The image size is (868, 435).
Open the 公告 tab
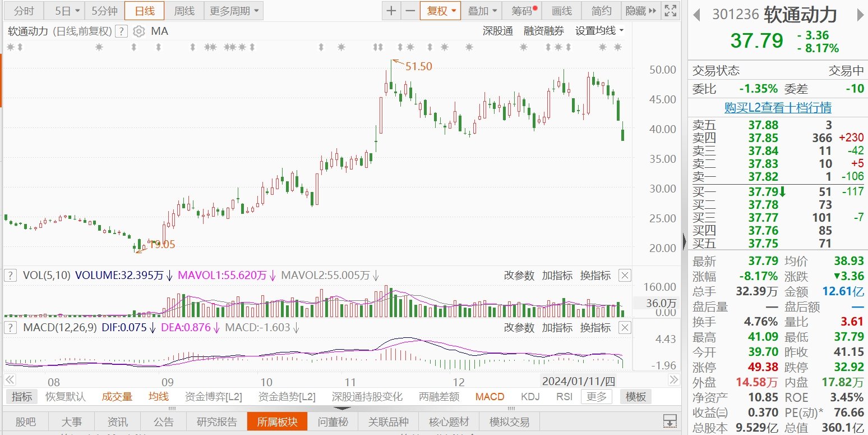(164, 422)
